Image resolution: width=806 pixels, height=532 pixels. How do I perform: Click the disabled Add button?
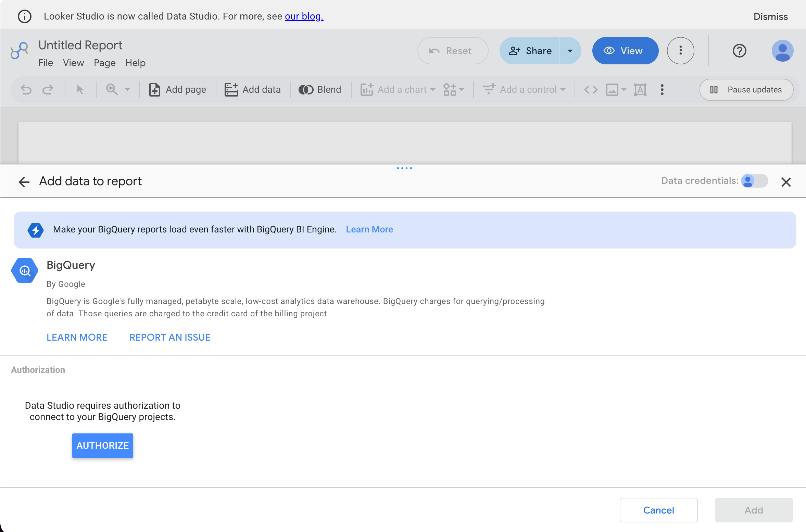754,510
